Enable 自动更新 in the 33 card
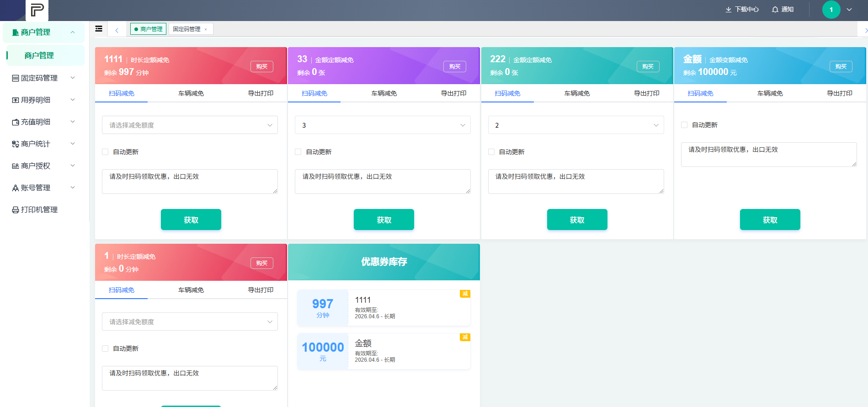868x407 pixels. pyautogui.click(x=298, y=152)
